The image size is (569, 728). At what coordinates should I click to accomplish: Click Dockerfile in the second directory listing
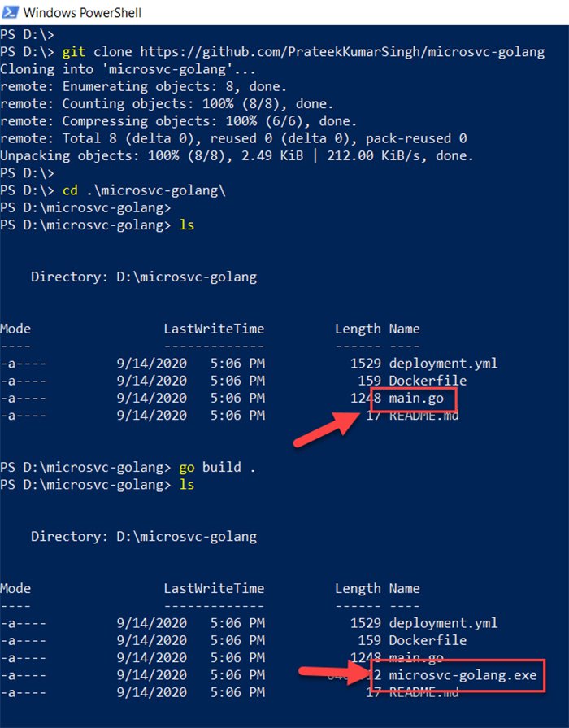pyautogui.click(x=427, y=641)
